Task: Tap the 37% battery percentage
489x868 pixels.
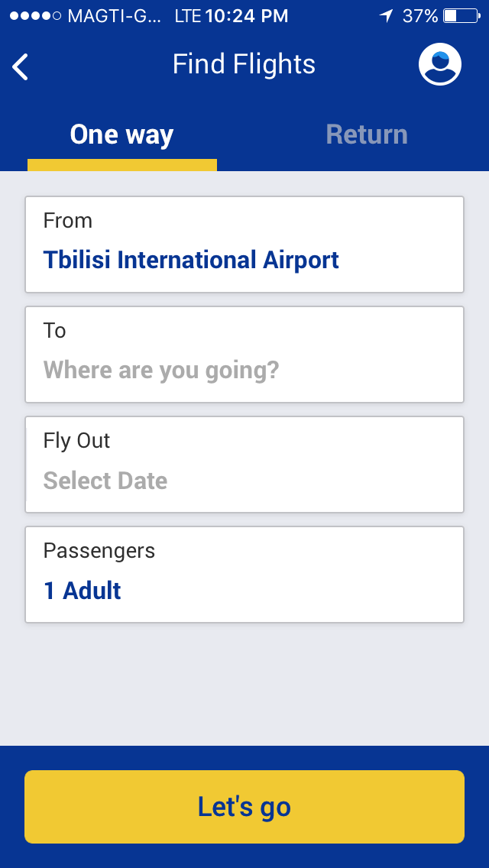Action: (x=420, y=15)
